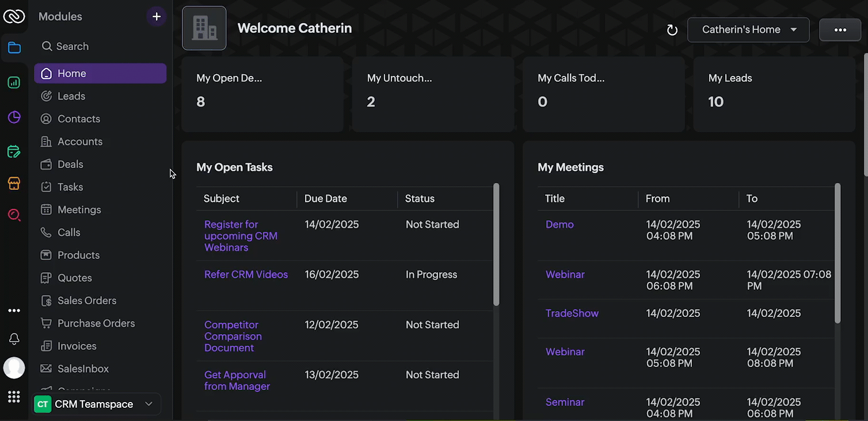Open the calendar edit icon in rail
868x421 pixels.
(x=14, y=152)
